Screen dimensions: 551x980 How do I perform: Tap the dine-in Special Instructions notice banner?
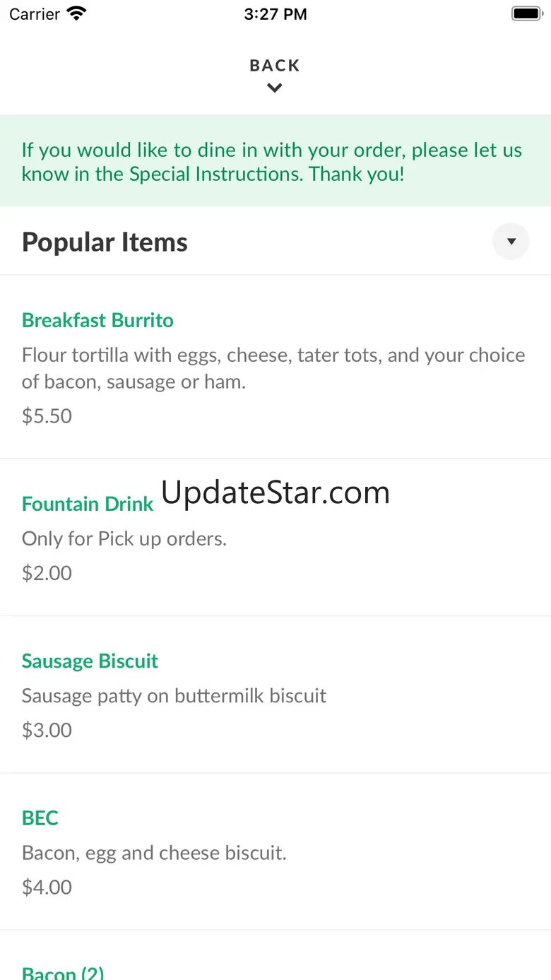[x=275, y=161]
